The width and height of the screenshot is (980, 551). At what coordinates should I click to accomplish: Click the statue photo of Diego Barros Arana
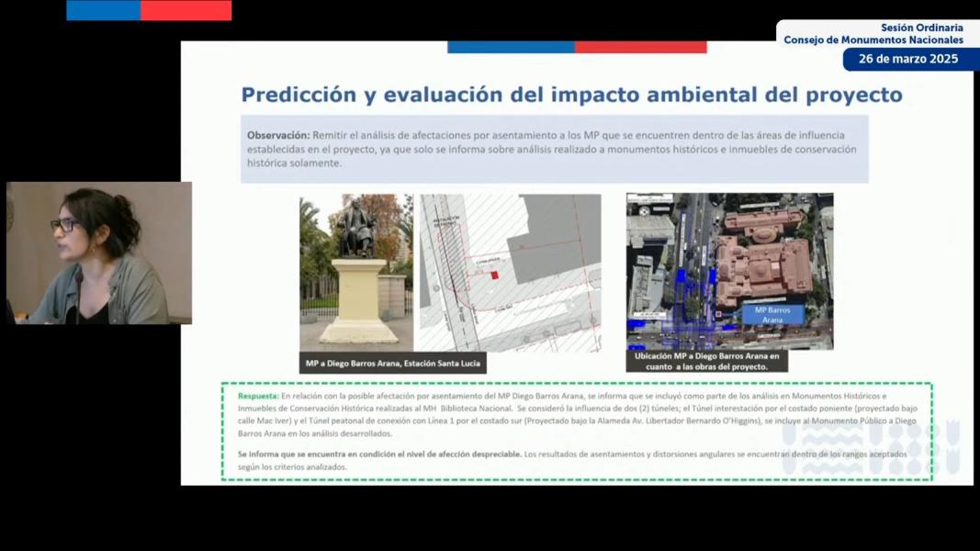tap(355, 270)
